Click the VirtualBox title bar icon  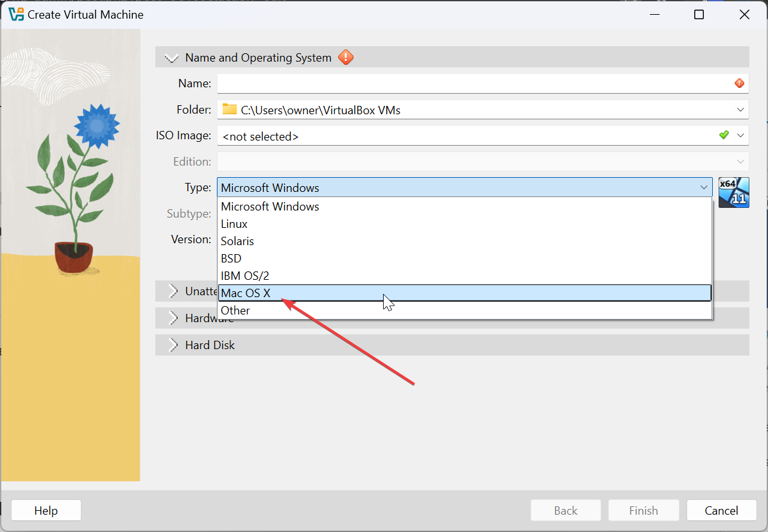pyautogui.click(x=15, y=14)
